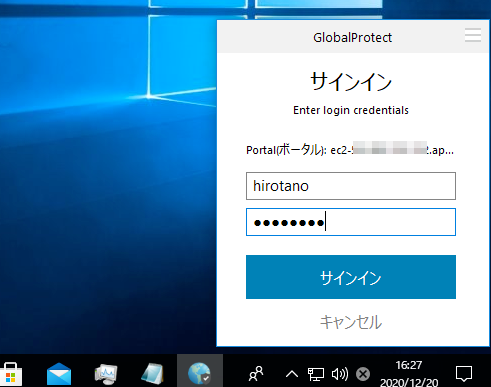
Task: Click the Enter login credentials text
Action: (x=351, y=110)
